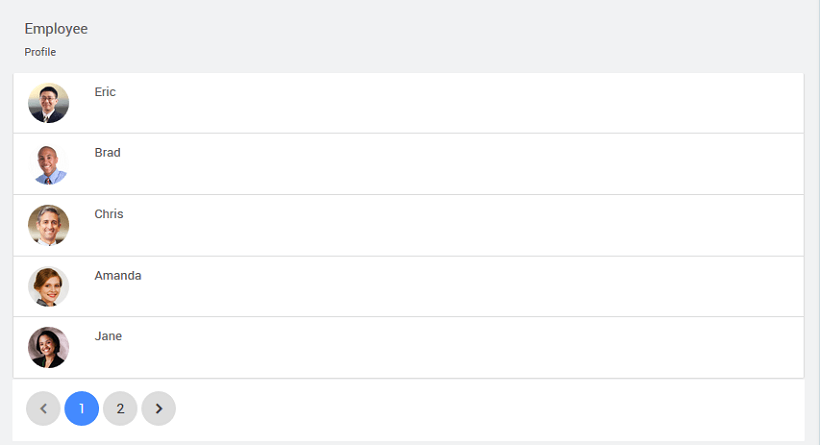This screenshot has height=445, width=820.
Task: Open the Amanda name entry
Action: pos(118,276)
